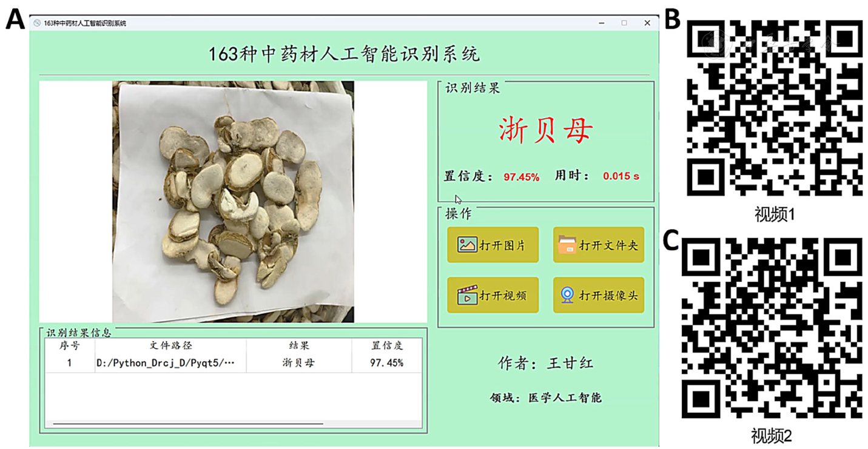The image size is (868, 449).
Task: Select the file path cell D:/Python_Drcj_D/Pyqt5/…
Action: point(170,363)
